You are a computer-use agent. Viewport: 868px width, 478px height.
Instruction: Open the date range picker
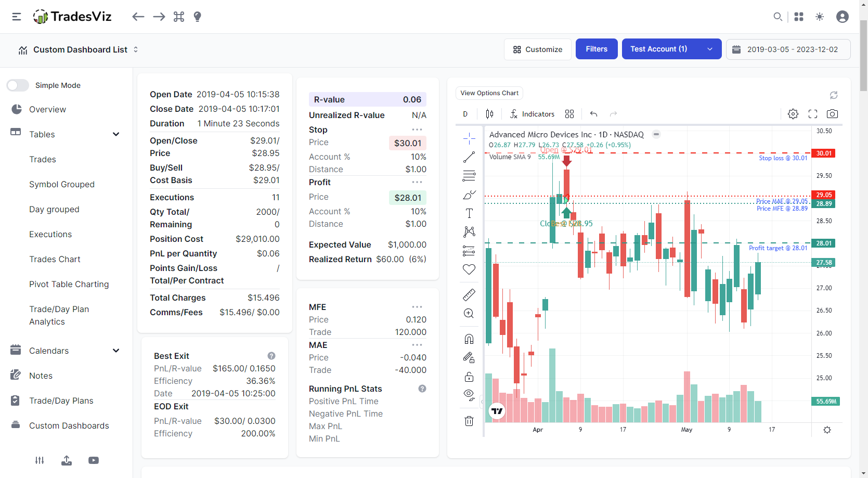point(788,49)
